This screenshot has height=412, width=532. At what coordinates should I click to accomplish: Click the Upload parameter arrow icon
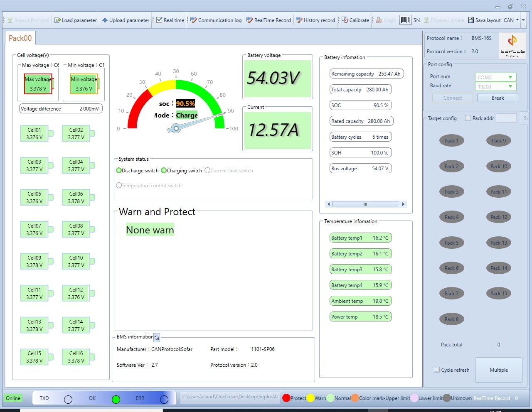(105, 20)
